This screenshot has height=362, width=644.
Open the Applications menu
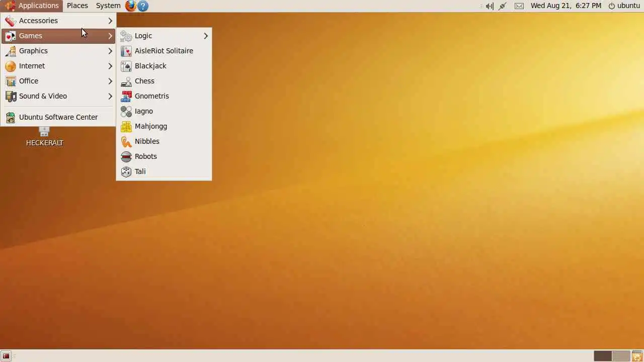point(32,6)
